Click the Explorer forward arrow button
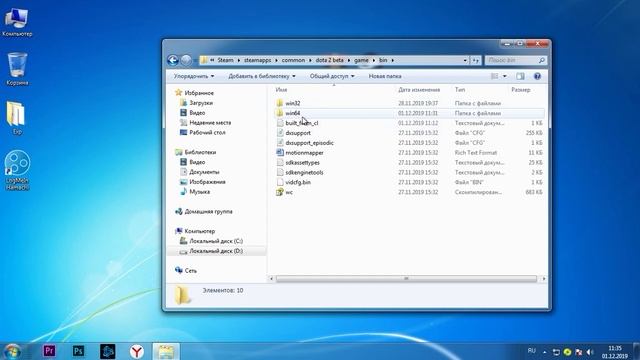Image resolution: width=640 pixels, height=360 pixels. click(x=186, y=60)
